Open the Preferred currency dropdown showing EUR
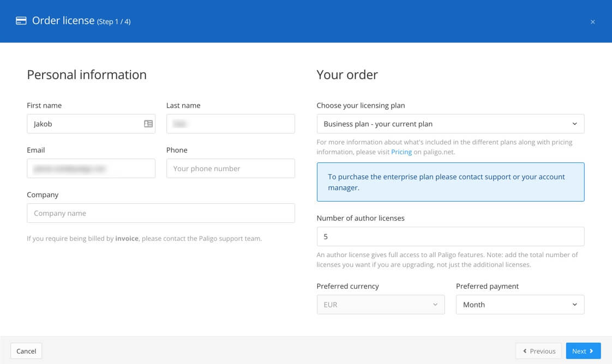Screen dimensions: 612x364 380,305
